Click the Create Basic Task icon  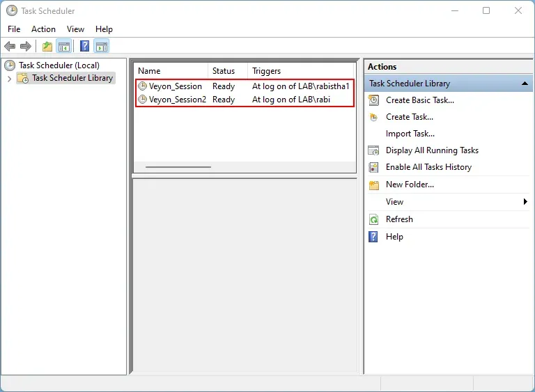(373, 100)
